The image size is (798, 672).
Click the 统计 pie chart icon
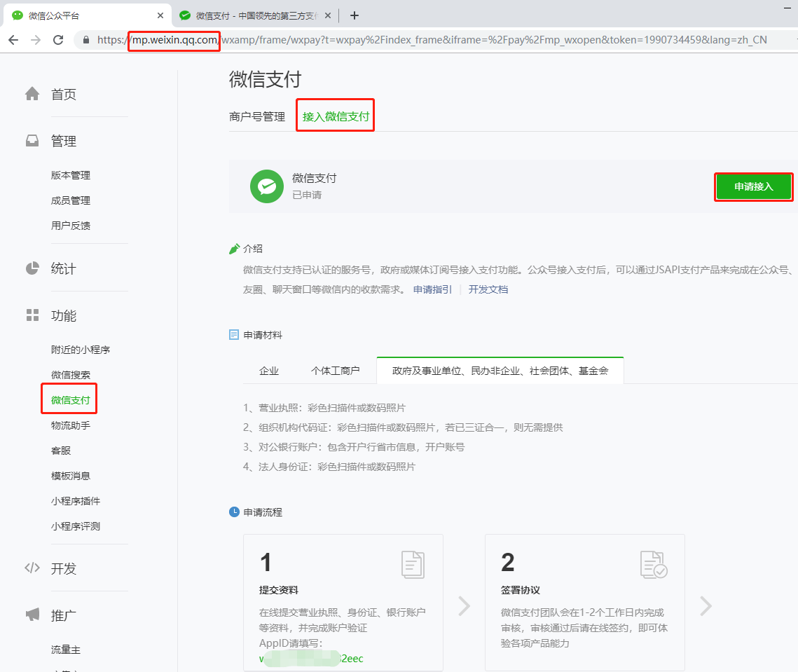click(32, 268)
